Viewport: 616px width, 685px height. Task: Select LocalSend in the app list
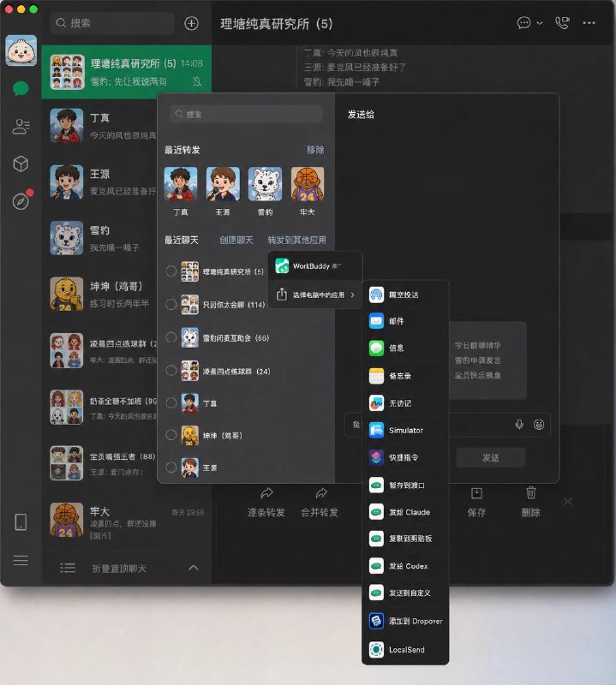[405, 650]
